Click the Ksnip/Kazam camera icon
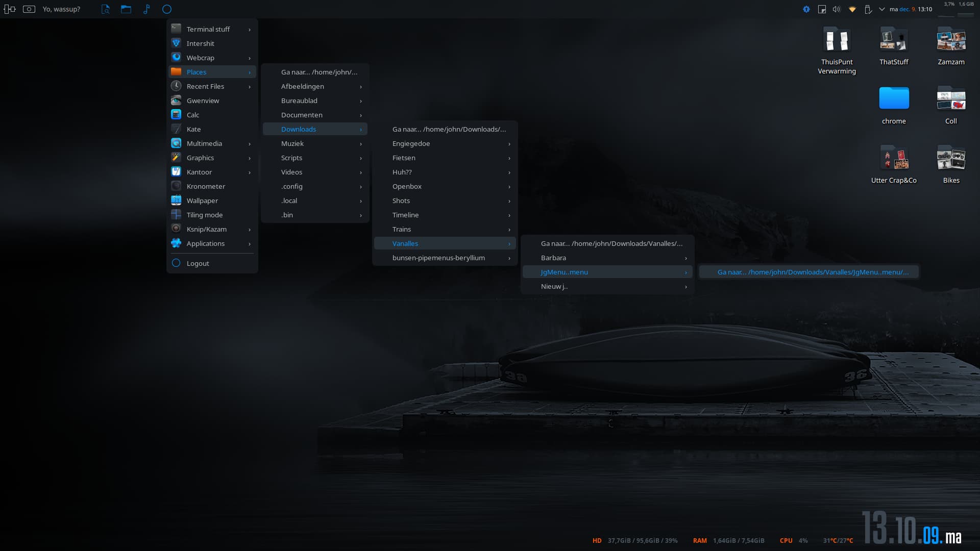The height and width of the screenshot is (551, 980). pos(176,229)
